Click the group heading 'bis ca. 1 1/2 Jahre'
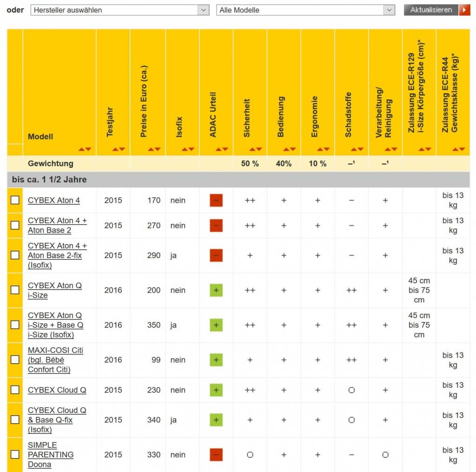476x472 pixels. coord(49,179)
